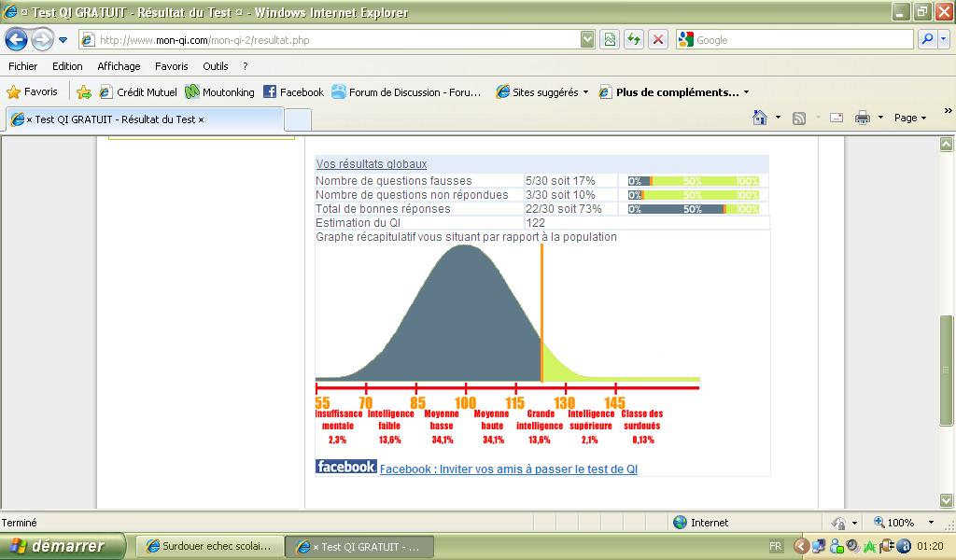Open the Crédit Mutuel favorites bookmark

138,92
